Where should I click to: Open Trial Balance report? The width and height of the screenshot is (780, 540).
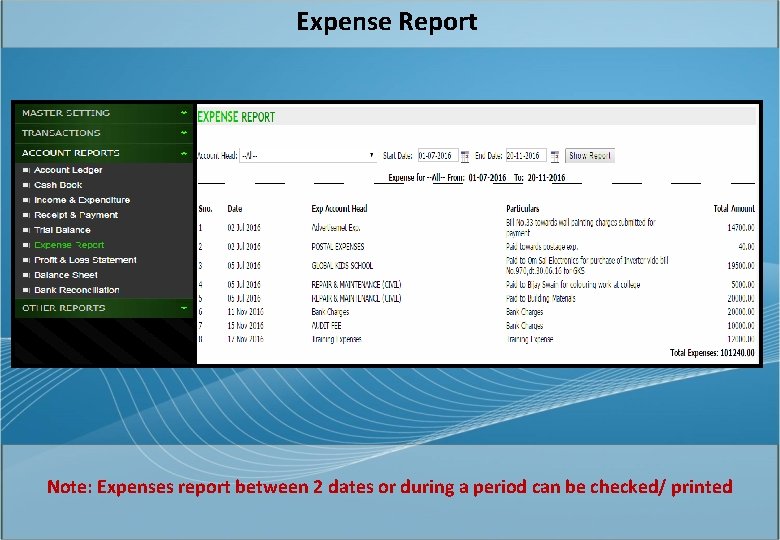click(62, 230)
